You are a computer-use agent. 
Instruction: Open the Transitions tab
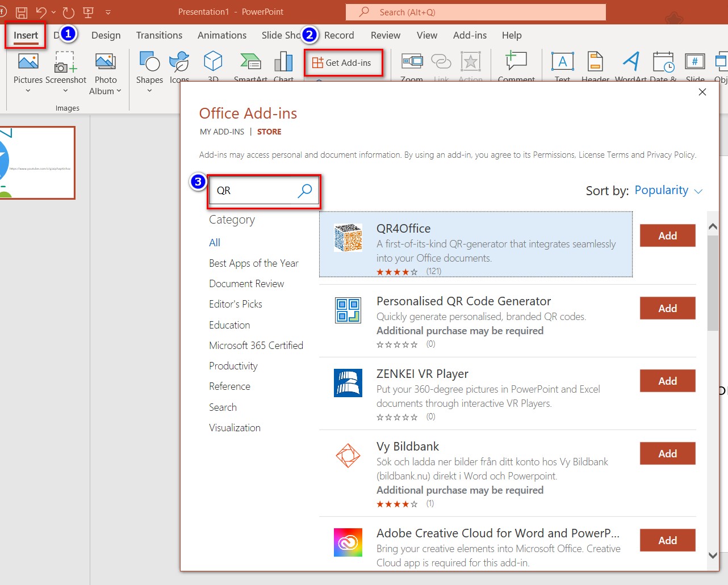coord(159,35)
